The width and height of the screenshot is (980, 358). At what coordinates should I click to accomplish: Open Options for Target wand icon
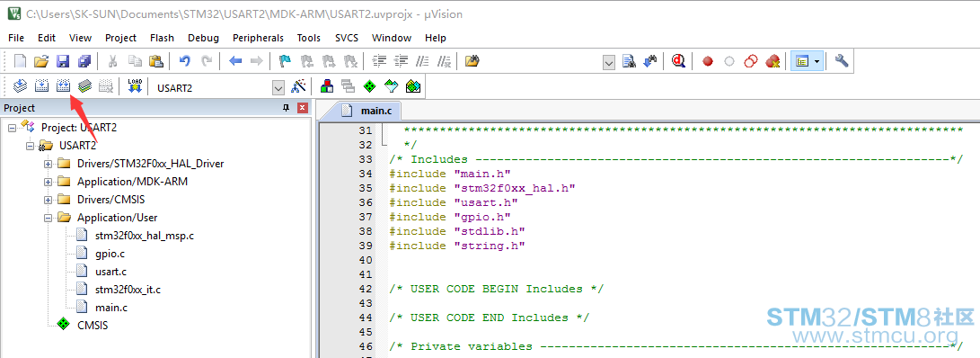[x=299, y=85]
